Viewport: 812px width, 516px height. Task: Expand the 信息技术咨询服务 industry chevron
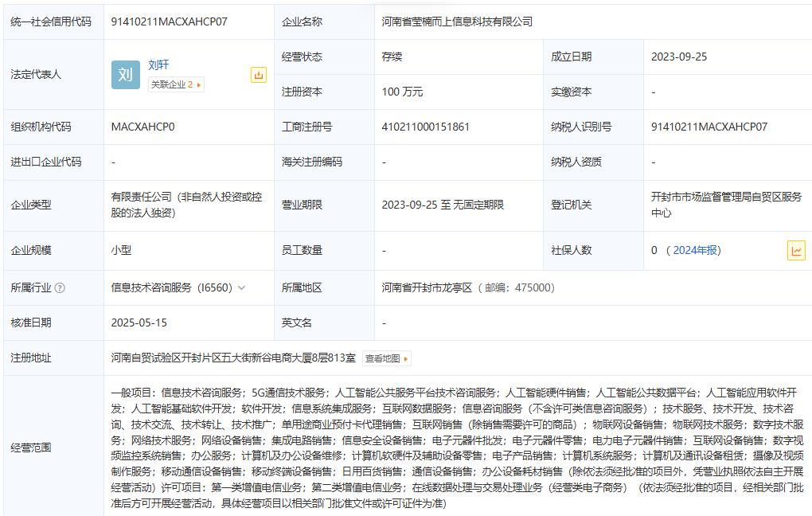pos(242,288)
